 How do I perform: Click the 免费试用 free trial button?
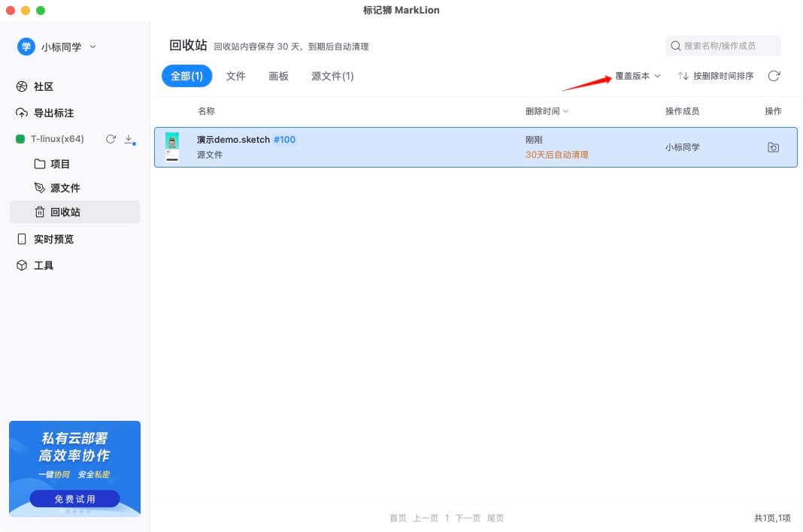coord(74,498)
